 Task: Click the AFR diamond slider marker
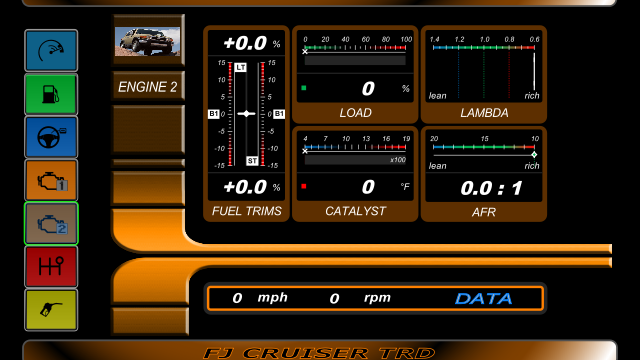click(x=534, y=155)
